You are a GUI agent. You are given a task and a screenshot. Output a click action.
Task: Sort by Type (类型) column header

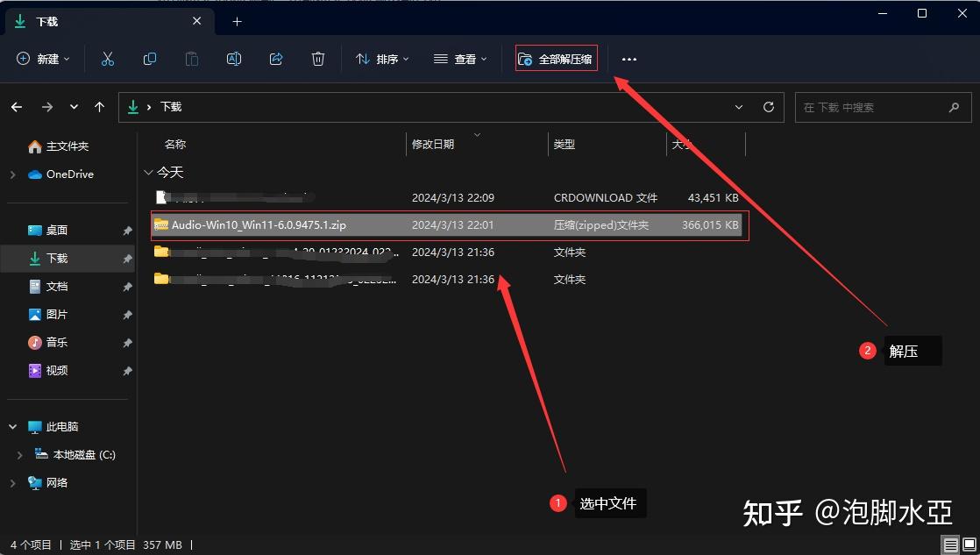tap(565, 145)
